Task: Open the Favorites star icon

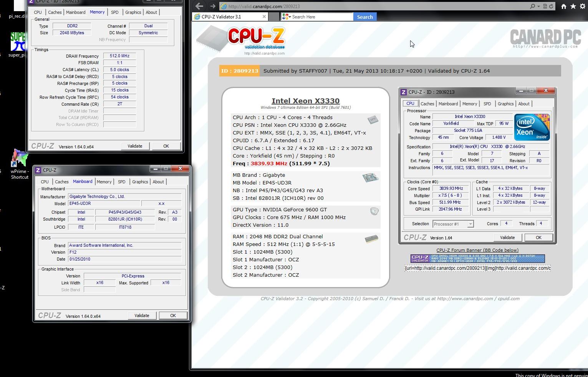Action: pos(573,6)
